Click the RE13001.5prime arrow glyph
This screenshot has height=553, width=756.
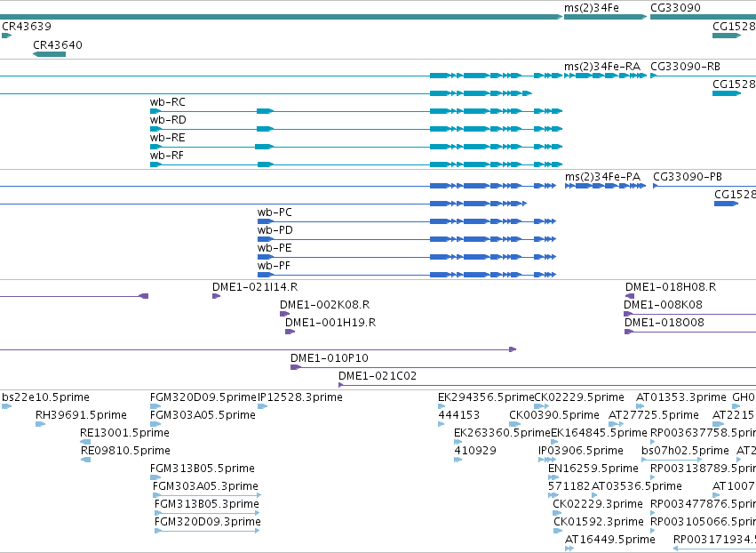click(85, 442)
